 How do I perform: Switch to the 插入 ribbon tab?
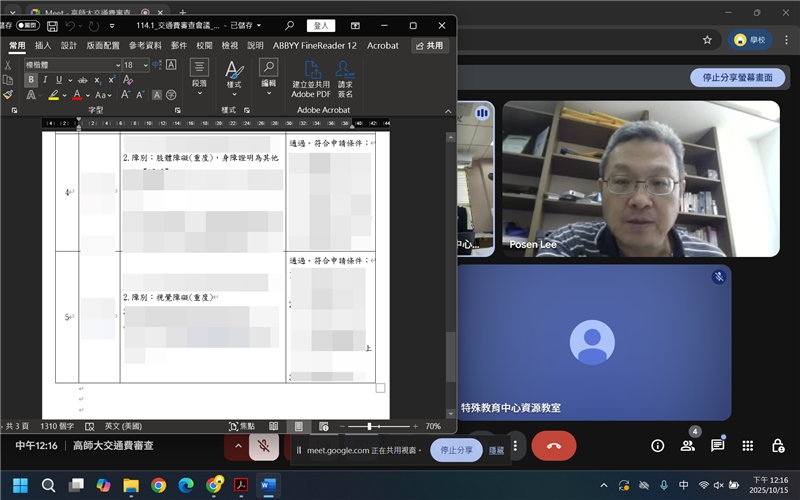pos(43,46)
